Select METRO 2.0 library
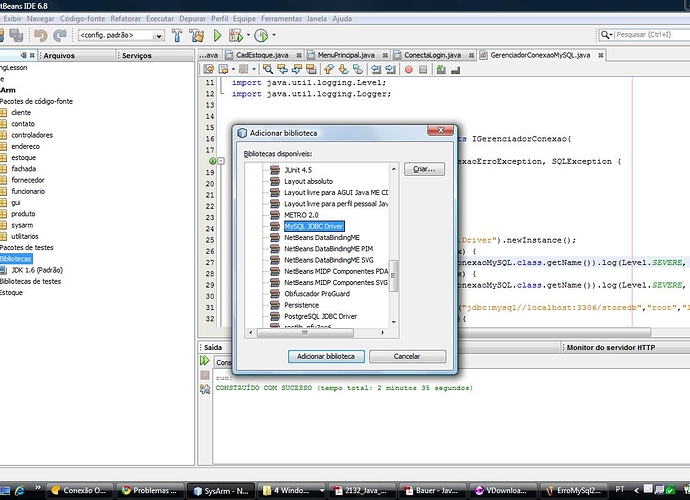The image size is (690, 500). [301, 215]
